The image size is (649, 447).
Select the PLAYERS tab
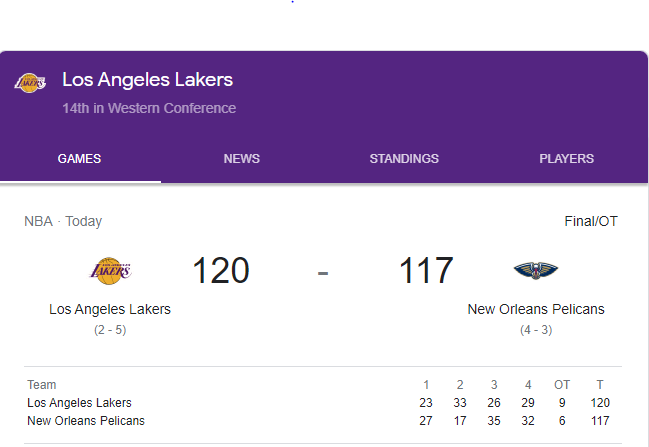(566, 159)
